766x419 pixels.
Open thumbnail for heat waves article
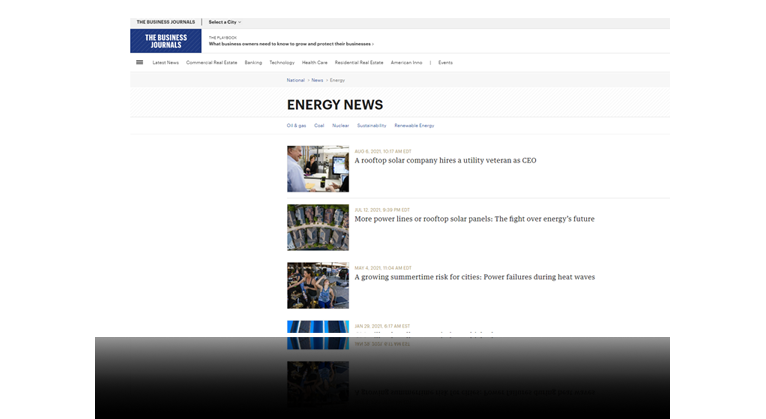click(318, 285)
